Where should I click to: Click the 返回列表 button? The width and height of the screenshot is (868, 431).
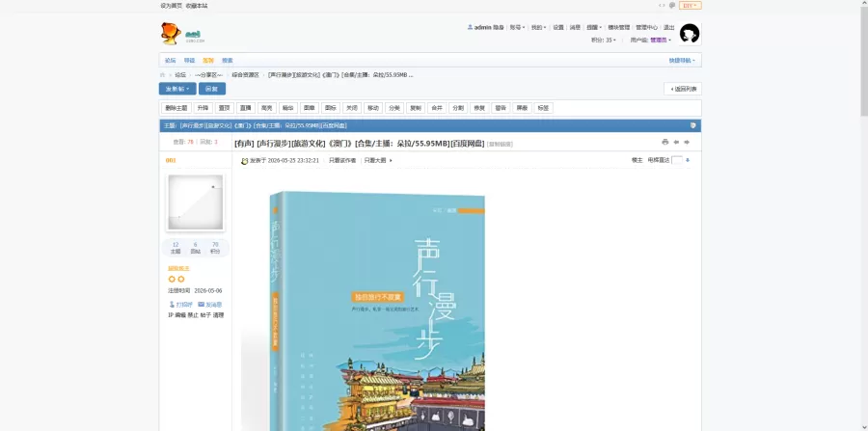[x=683, y=89]
